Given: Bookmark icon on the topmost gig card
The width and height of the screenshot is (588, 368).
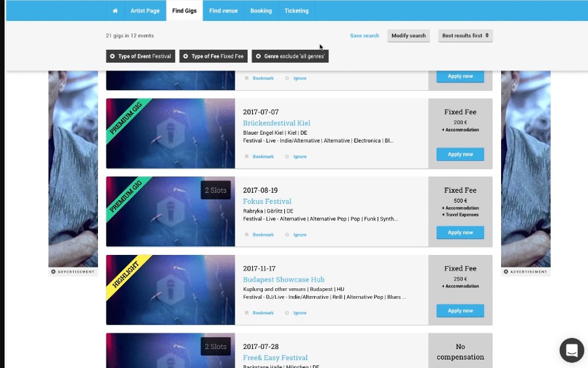Looking at the screenshot, I should [x=246, y=78].
